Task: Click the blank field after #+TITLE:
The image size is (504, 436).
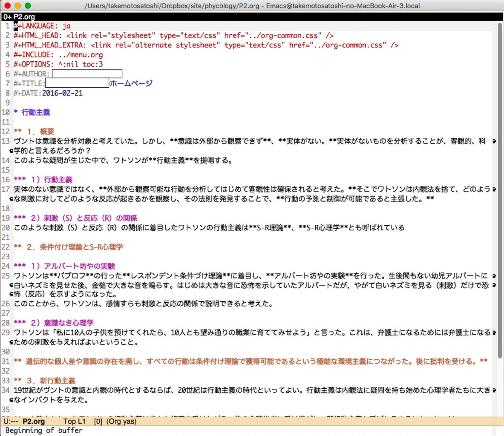Action: [77, 83]
